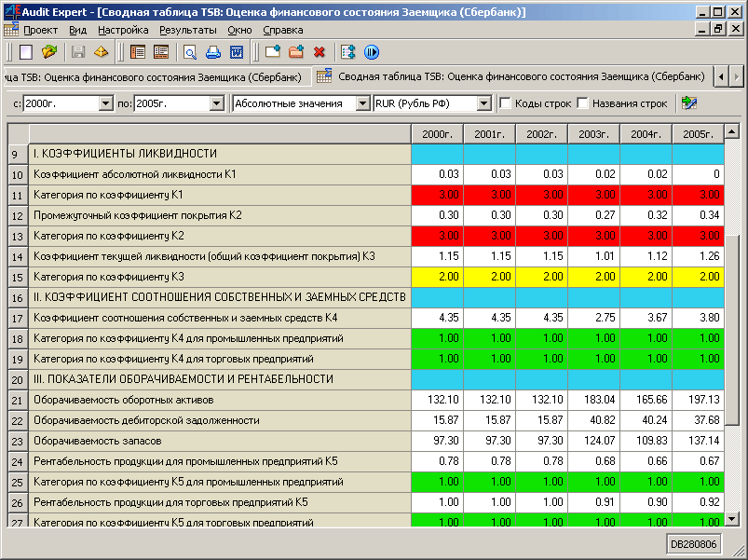Click the print preview magnifier icon
Screen dimensions: 748x560
[190, 52]
